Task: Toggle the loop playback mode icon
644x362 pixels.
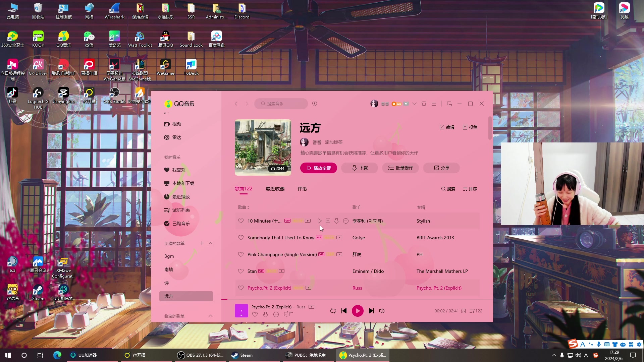Action: (x=333, y=311)
